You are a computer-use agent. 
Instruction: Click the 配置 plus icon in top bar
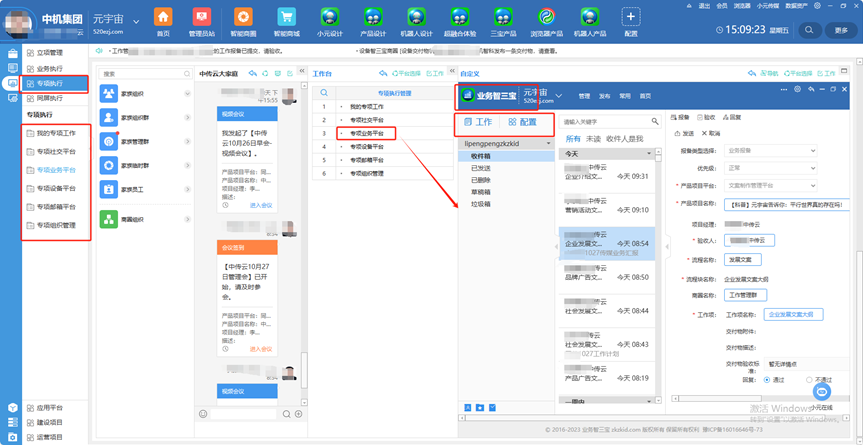coord(631,17)
